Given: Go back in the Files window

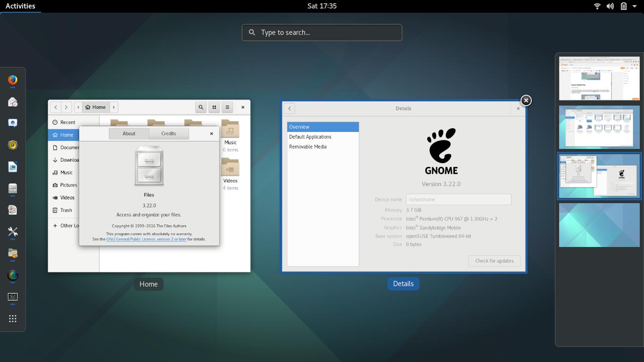Looking at the screenshot, I should [56, 107].
